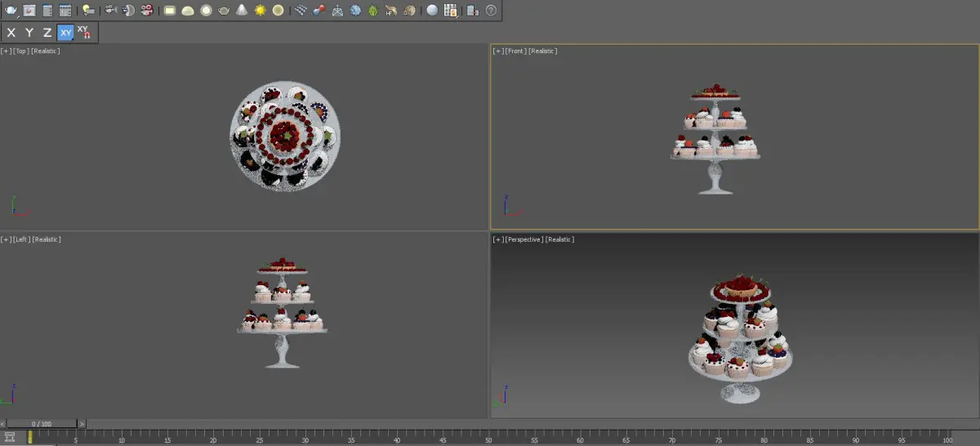Select the cake stand in Top viewport
980x446 pixels.
(285, 136)
